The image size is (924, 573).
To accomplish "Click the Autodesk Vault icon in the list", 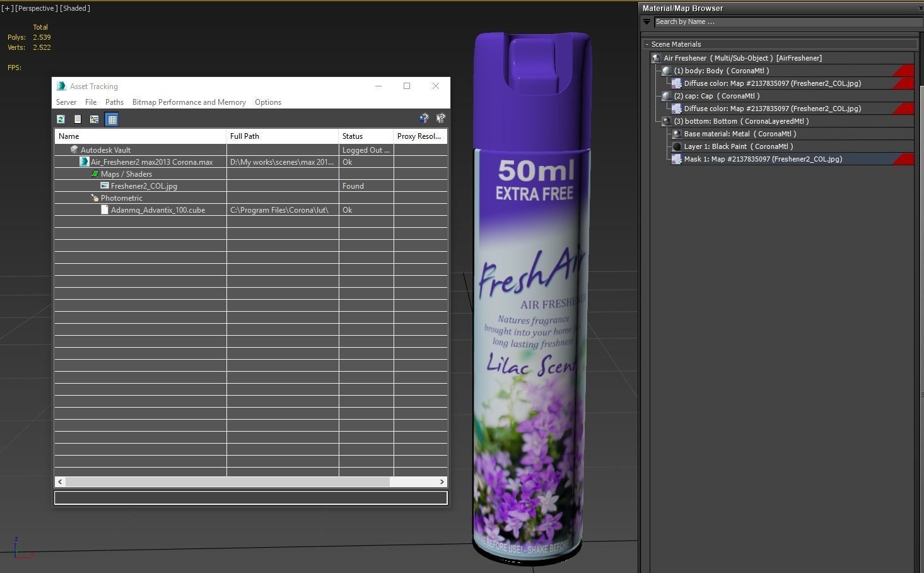I will 74,150.
